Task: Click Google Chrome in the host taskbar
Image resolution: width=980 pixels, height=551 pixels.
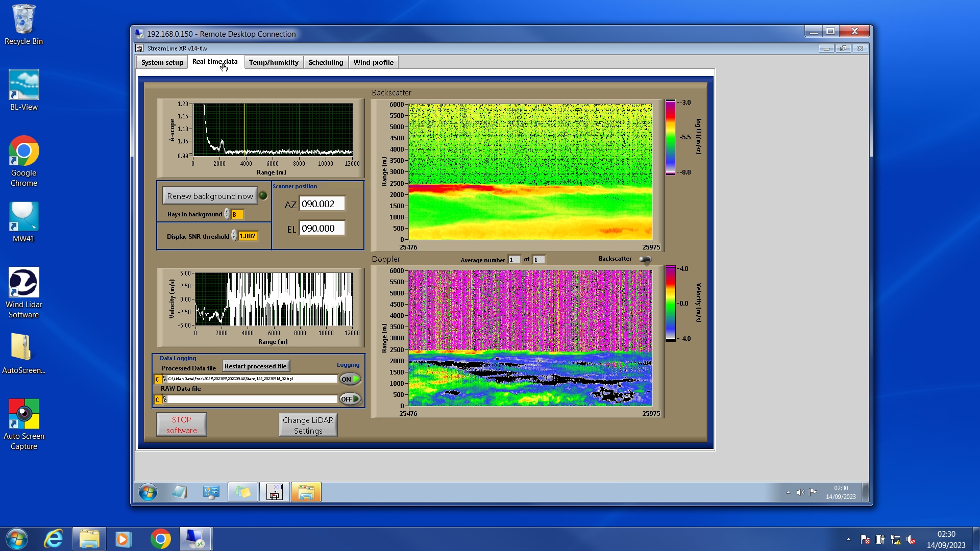Action: click(160, 539)
